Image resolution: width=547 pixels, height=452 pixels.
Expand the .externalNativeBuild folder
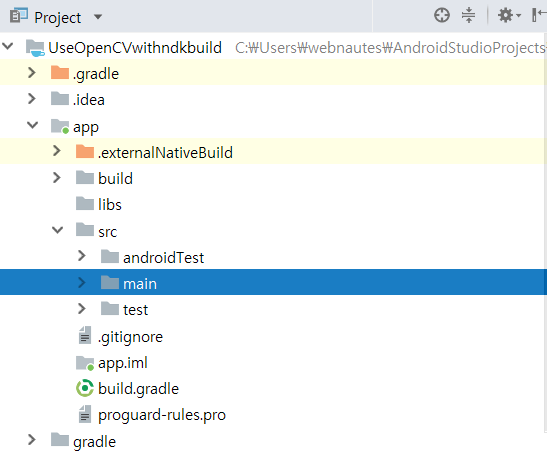57,151
